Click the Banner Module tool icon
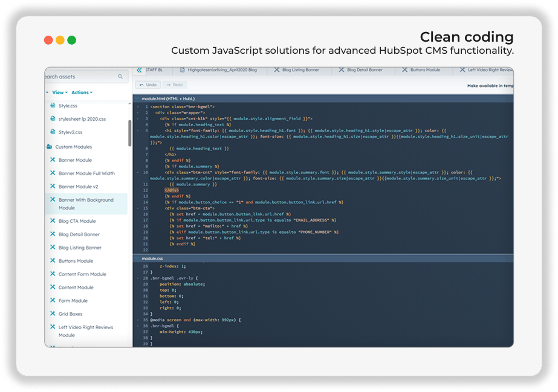The width and height of the screenshot is (558, 392). click(53, 159)
